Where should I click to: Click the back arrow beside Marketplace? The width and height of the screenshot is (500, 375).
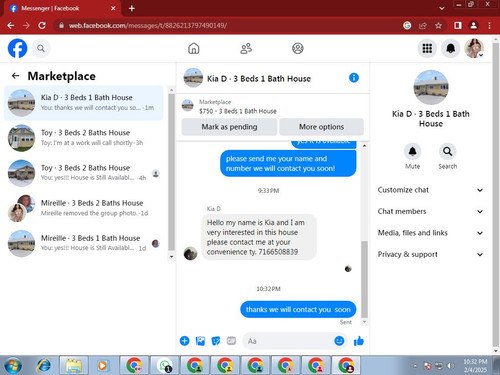pyautogui.click(x=15, y=76)
